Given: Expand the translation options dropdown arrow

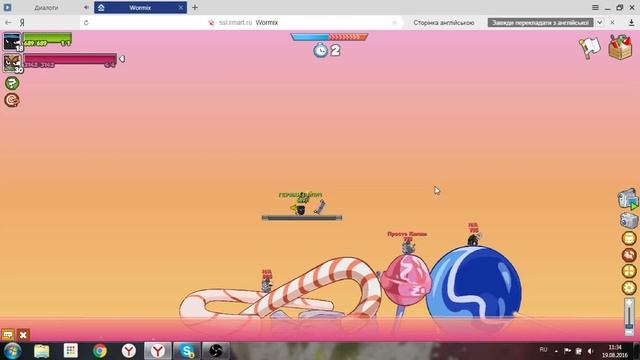Looking at the screenshot, I should pyautogui.click(x=600, y=22).
